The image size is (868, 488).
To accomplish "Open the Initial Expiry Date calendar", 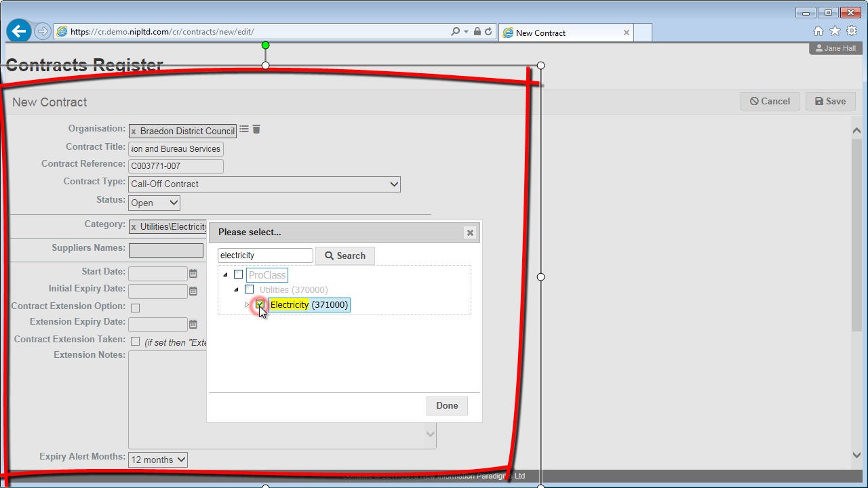I will pyautogui.click(x=193, y=291).
